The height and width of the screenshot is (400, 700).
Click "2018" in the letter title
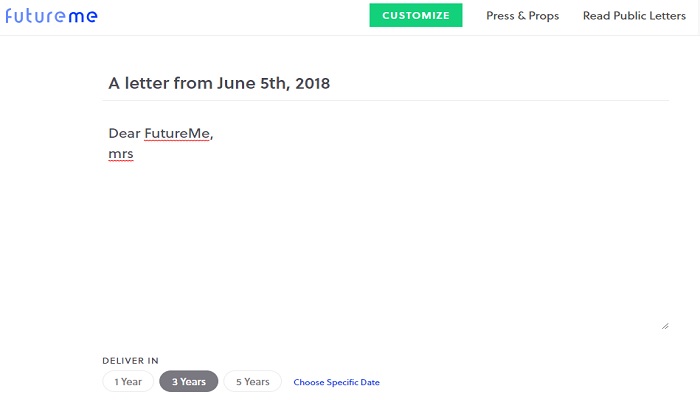(312, 83)
